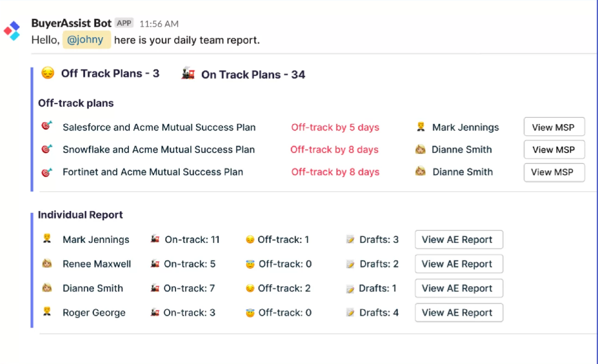Image resolution: width=598 pixels, height=364 pixels.
Task: Click Dianne Smith avatar in Fortinet plan row
Action: tap(420, 171)
